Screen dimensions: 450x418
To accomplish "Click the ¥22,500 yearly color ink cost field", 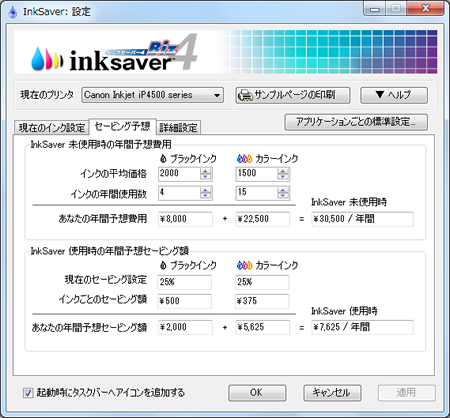I will [263, 219].
